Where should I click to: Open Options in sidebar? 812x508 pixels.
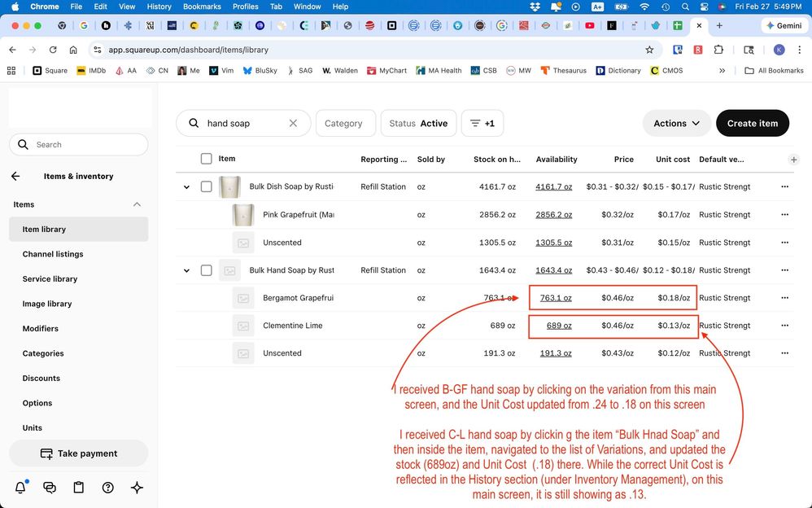[79, 403]
